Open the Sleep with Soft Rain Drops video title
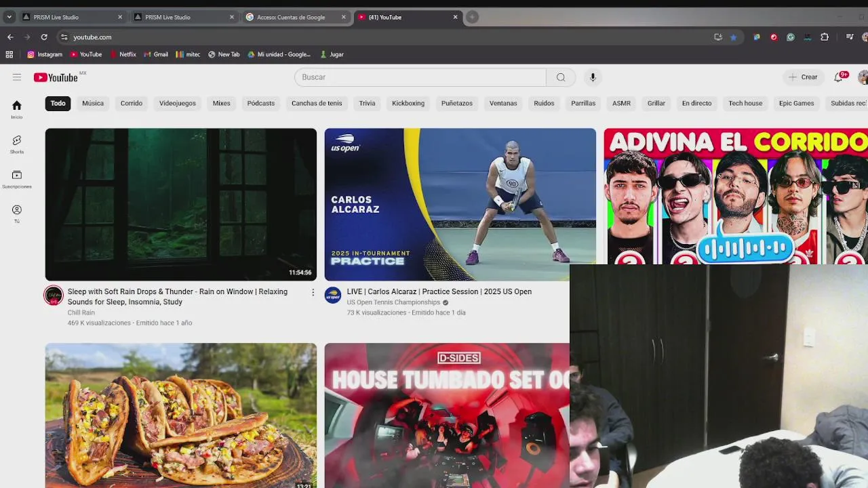Image resolution: width=868 pixels, height=488 pixels. [178, 297]
